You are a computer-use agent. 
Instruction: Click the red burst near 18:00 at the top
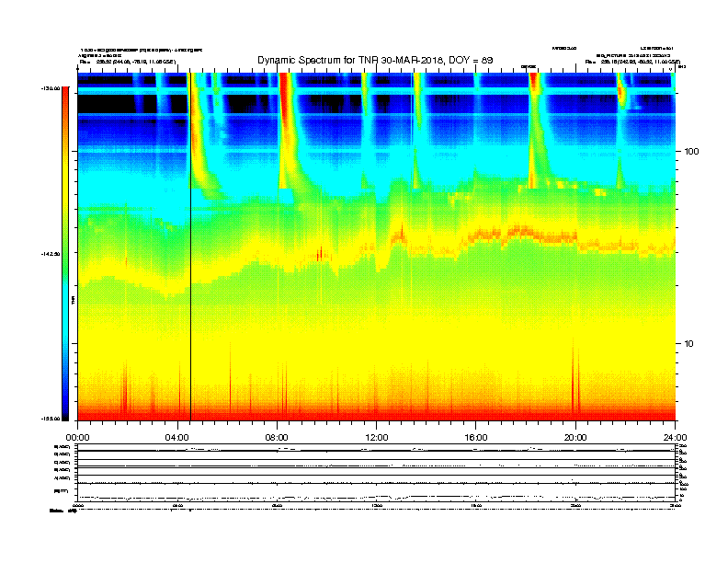(533, 81)
